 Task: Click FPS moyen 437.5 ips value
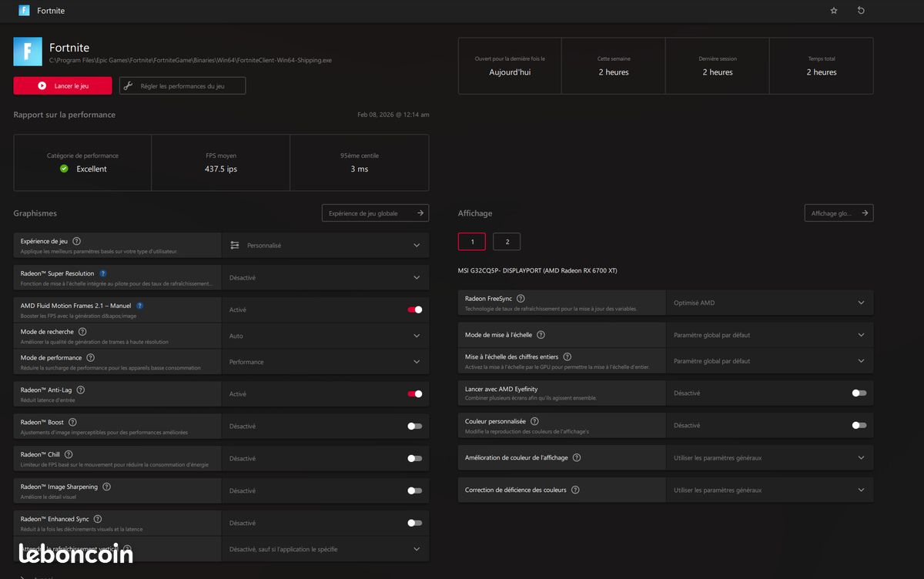221,169
